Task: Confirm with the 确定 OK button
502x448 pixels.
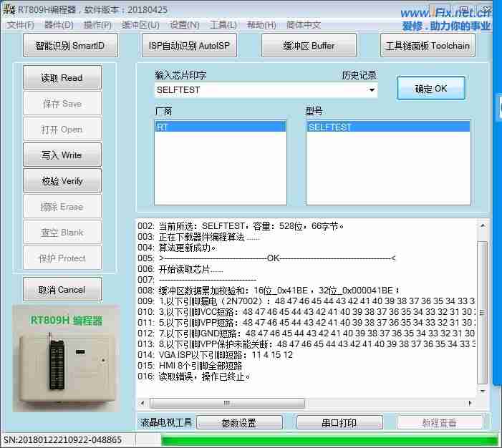Action: coord(431,88)
